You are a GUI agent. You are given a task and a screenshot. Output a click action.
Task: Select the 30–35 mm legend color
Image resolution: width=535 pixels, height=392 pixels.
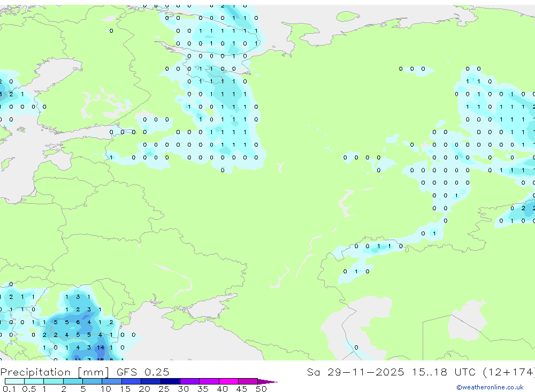pyautogui.click(x=190, y=381)
